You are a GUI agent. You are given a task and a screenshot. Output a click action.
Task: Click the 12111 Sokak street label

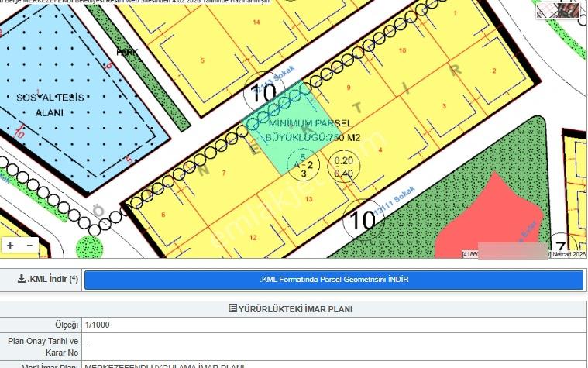[x=394, y=200]
